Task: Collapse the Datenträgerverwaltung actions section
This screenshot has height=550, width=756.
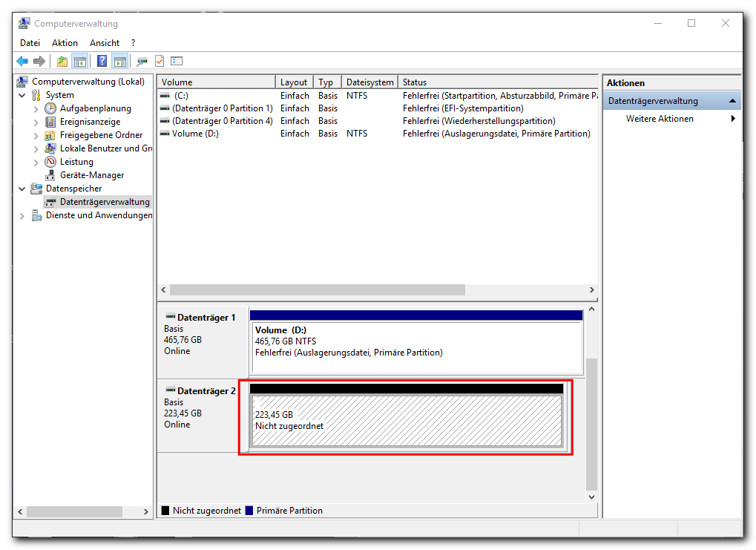Action: coord(732,101)
